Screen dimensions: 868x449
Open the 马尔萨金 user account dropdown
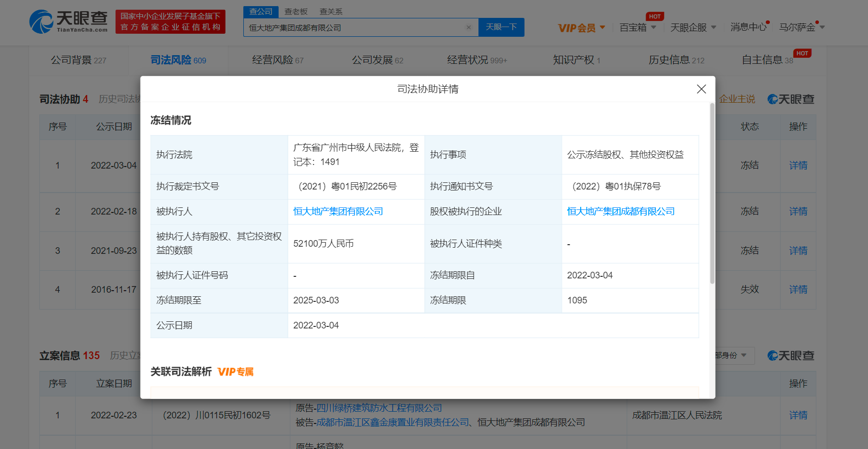coord(802,27)
